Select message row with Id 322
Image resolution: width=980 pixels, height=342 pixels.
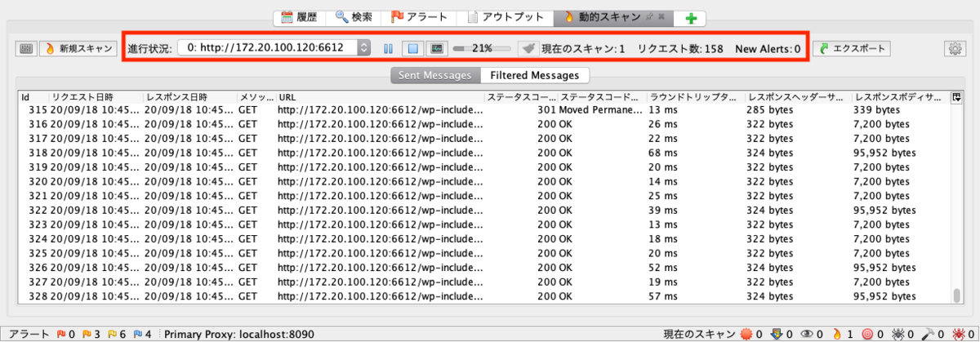point(483,209)
